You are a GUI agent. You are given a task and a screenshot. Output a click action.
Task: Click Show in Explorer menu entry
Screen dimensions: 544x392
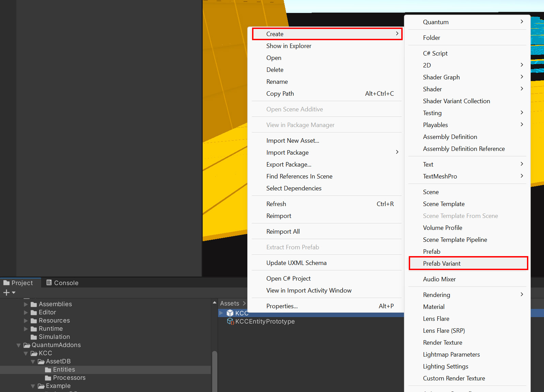289,46
